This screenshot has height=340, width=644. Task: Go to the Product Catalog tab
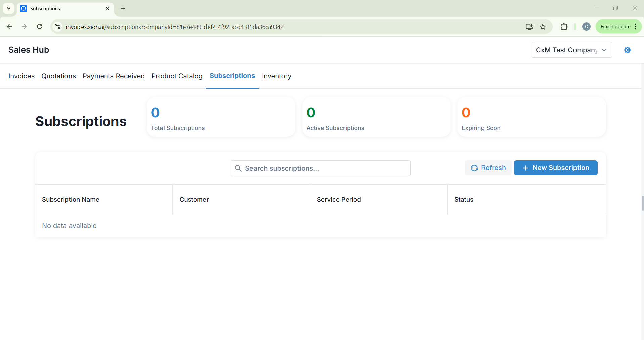pyautogui.click(x=177, y=76)
